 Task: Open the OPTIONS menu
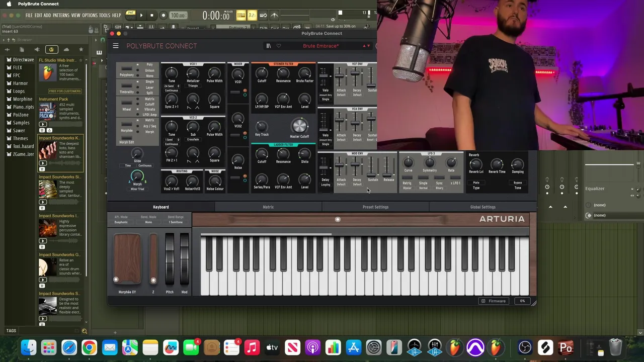click(x=90, y=16)
